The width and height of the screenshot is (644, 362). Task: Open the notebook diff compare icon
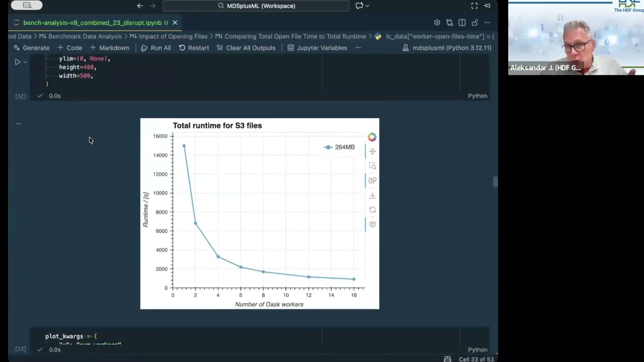[449, 23]
